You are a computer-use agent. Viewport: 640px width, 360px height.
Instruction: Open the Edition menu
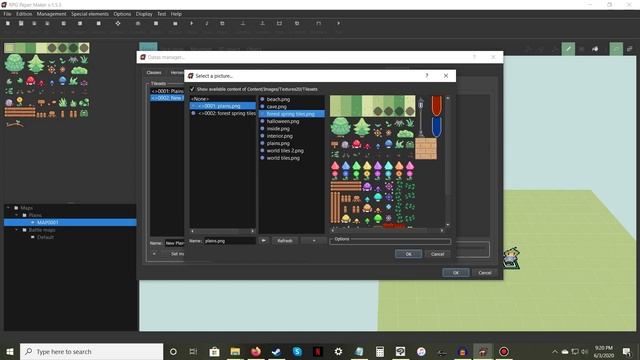[x=24, y=14]
